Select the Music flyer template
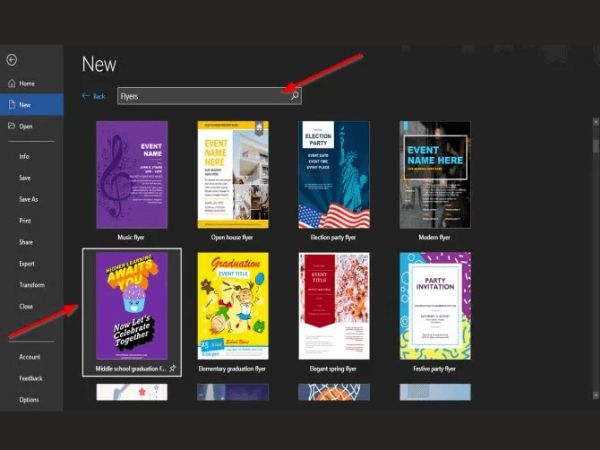 pyautogui.click(x=132, y=175)
